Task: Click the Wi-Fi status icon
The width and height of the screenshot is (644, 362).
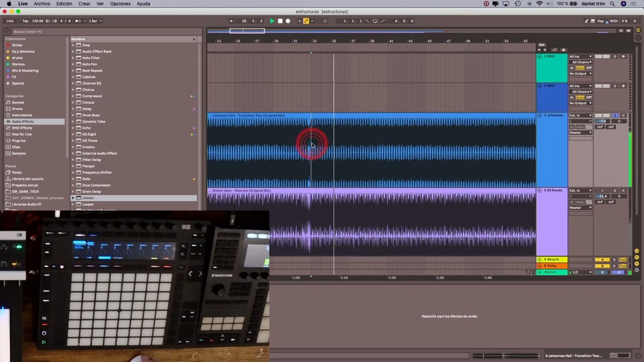Action: 539,4
